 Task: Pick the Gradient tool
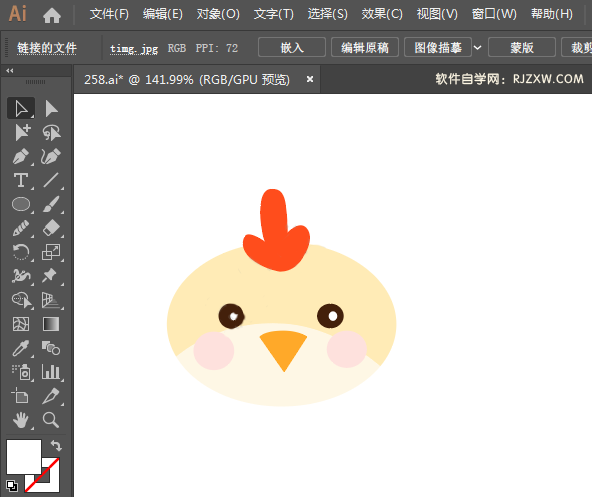coord(51,324)
